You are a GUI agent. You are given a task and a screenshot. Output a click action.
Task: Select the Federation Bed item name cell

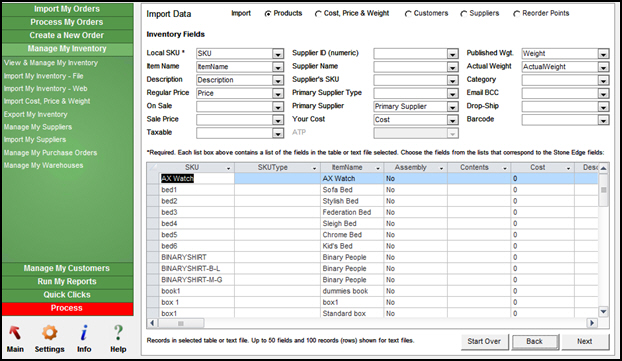pyautogui.click(x=352, y=213)
